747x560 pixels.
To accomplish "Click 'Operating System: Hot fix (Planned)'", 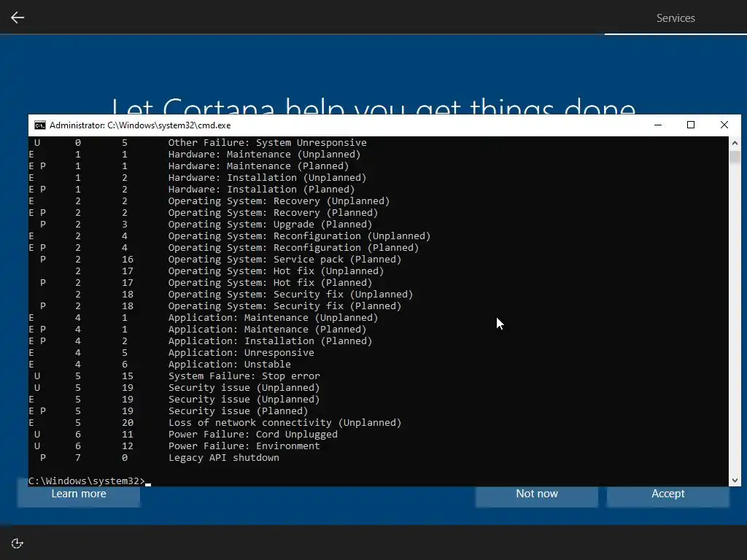I will [270, 282].
